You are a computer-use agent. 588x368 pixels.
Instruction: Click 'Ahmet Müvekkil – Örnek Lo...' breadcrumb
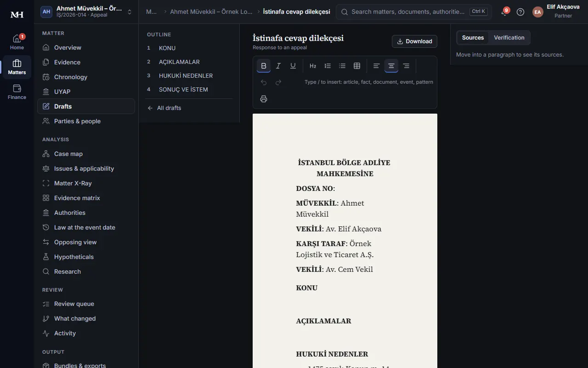tap(211, 12)
